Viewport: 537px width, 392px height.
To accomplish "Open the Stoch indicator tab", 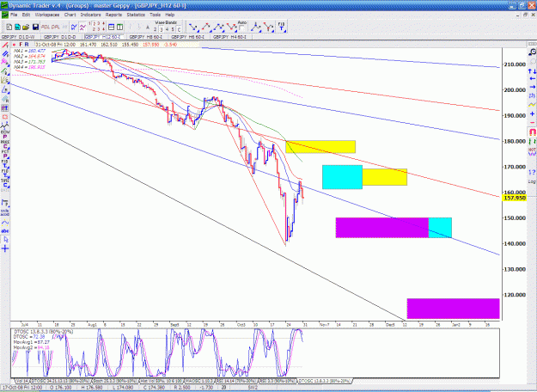I will click(x=114, y=381).
